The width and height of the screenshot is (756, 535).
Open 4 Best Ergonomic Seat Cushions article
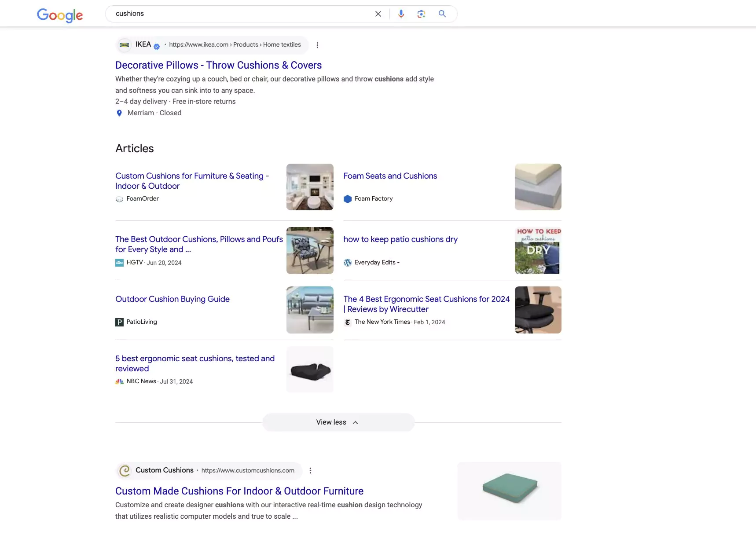[x=426, y=304]
